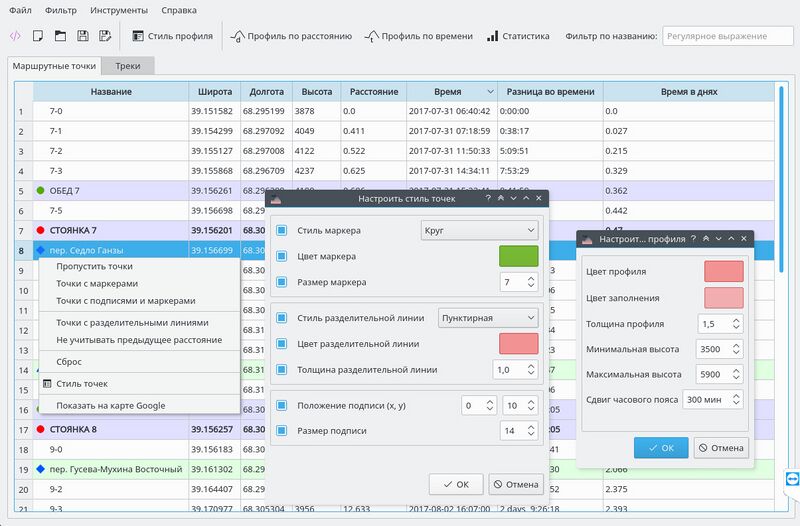This screenshot has width=800, height=526.
Task: Create a new file with the blank page icon
Action: pos(38,36)
